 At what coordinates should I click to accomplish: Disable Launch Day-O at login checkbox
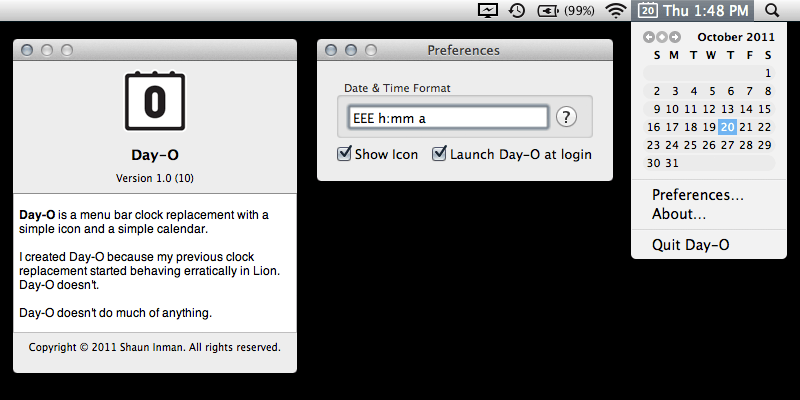(439, 154)
